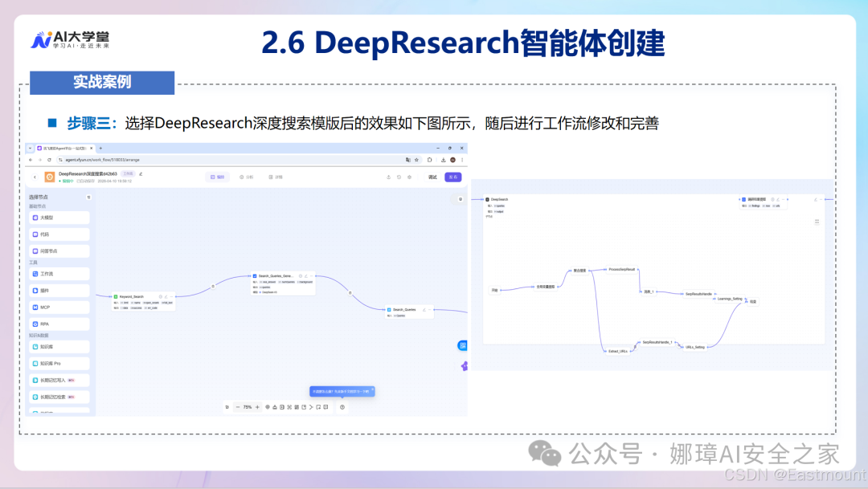Select the 代码 node

pyautogui.click(x=59, y=234)
